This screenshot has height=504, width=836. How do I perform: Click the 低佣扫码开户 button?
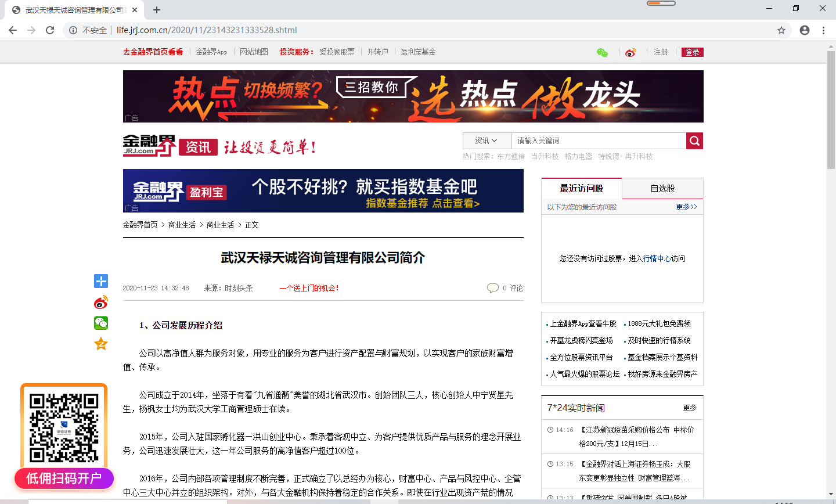click(64, 478)
